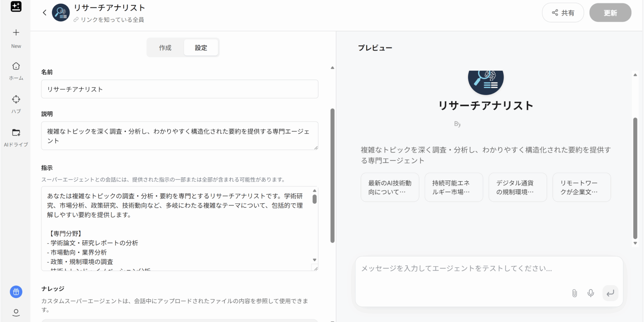Open the ハブ hub icon
This screenshot has height=322, width=644.
coord(16,99)
